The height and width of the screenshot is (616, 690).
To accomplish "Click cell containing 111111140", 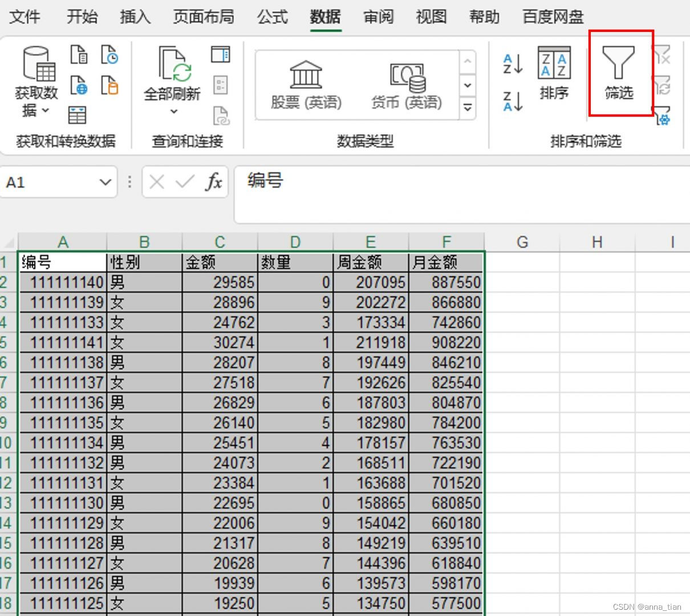I will click(63, 282).
